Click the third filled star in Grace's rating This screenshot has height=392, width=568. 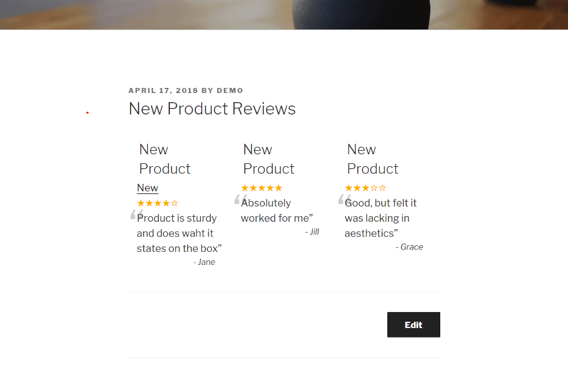[366, 187]
